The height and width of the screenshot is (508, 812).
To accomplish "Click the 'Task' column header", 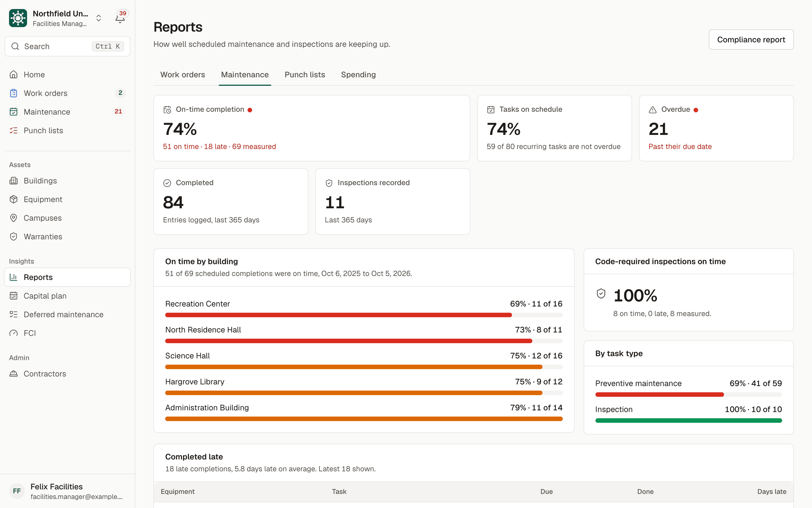I will click(339, 492).
